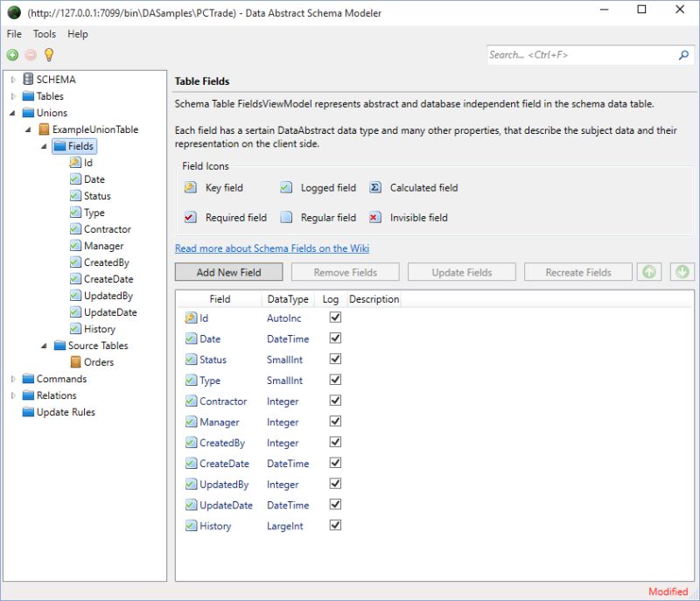Click the Commands folder icon

[28, 378]
